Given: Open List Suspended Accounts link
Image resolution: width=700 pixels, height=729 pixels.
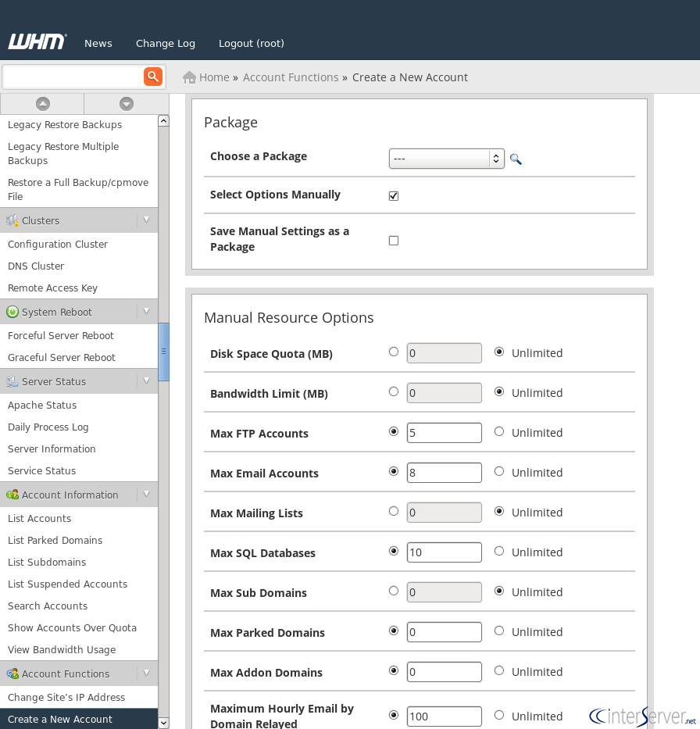Looking at the screenshot, I should tap(67, 584).
